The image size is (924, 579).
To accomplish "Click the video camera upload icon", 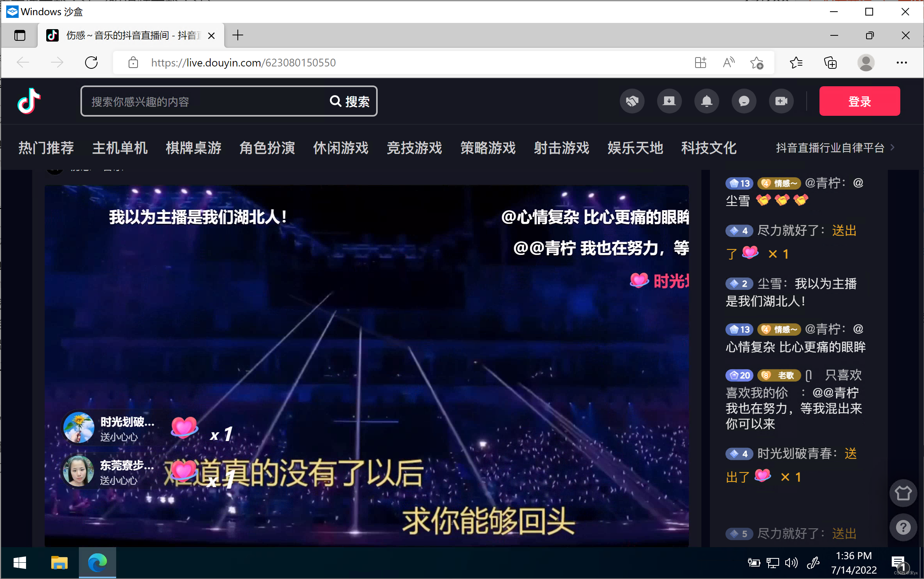I will (x=781, y=101).
